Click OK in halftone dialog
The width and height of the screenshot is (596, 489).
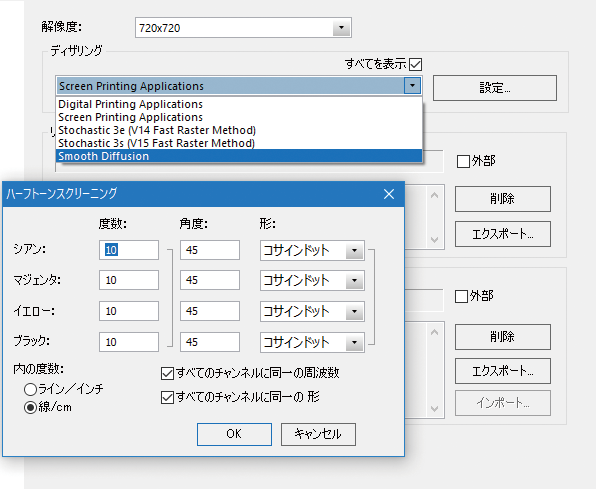click(234, 434)
